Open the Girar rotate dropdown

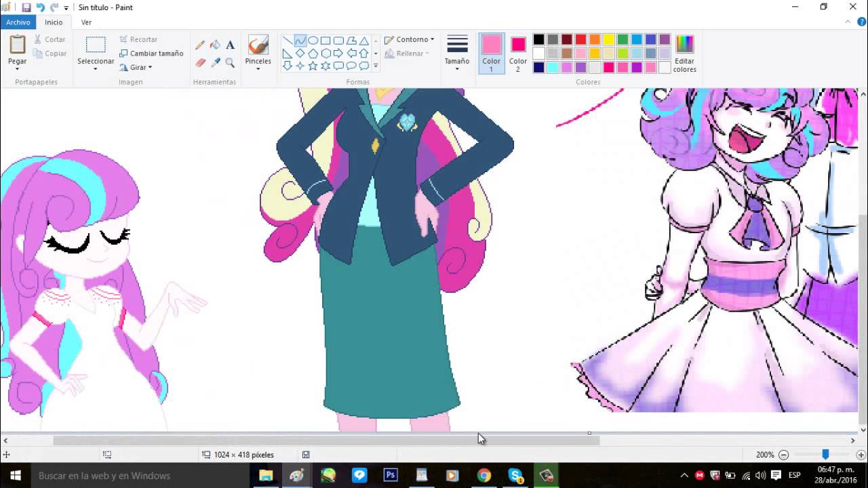point(136,67)
